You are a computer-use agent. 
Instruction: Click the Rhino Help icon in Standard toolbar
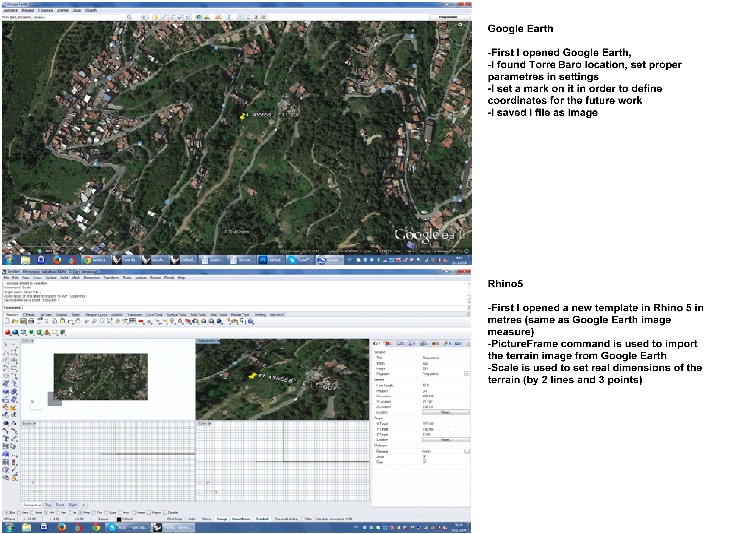tap(251, 321)
